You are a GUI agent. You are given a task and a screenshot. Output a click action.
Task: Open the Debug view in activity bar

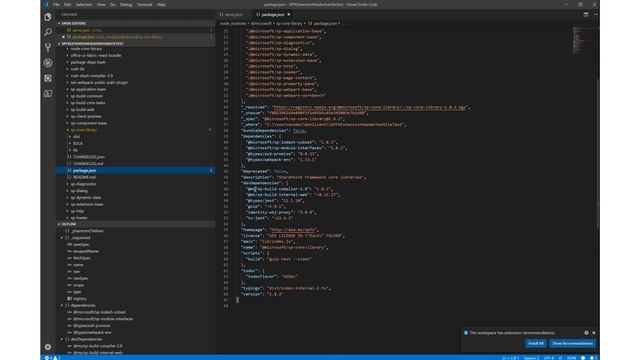point(48,63)
